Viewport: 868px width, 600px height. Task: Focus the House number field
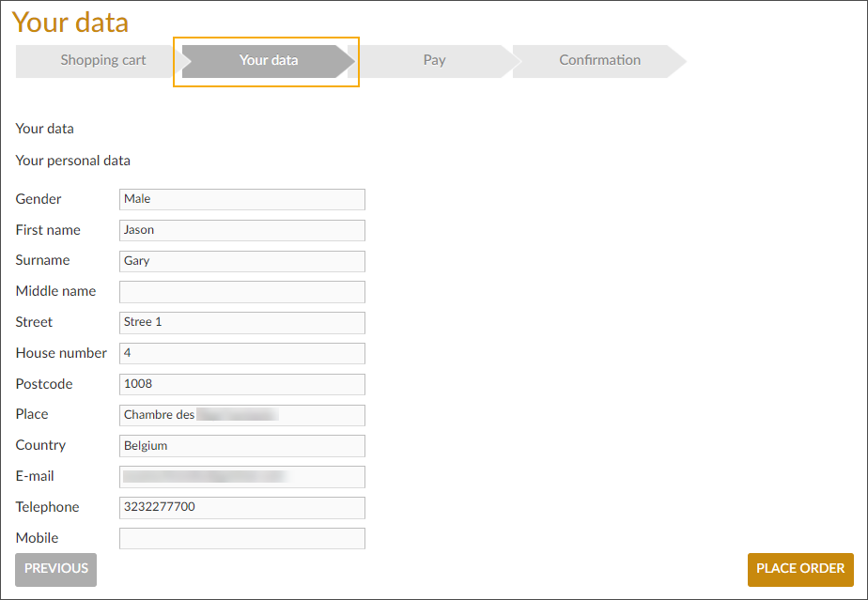(x=242, y=353)
